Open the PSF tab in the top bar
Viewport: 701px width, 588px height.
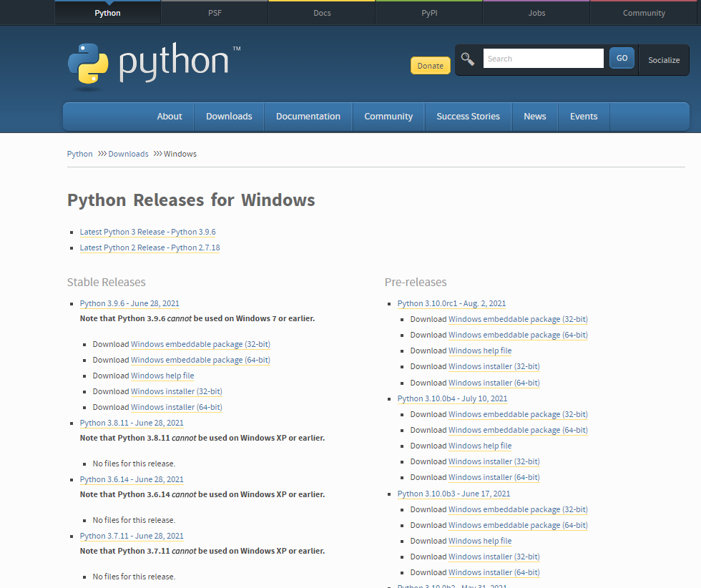click(215, 13)
